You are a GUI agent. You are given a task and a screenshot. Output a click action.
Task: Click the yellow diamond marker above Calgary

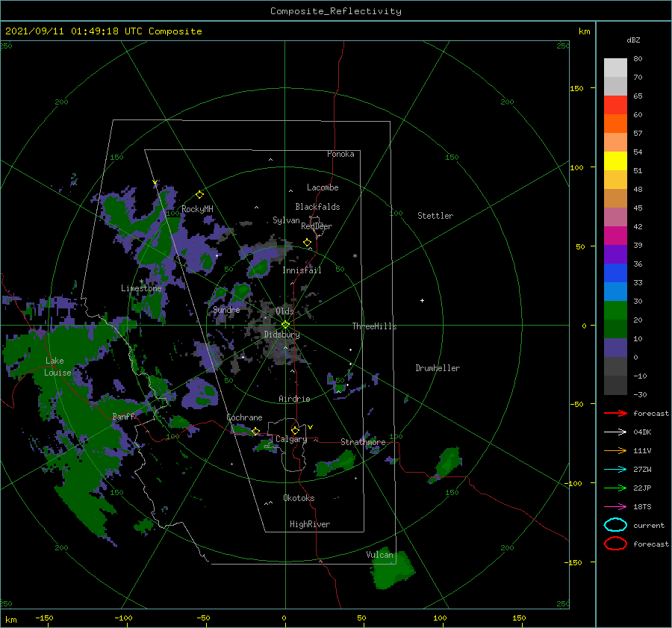click(295, 430)
